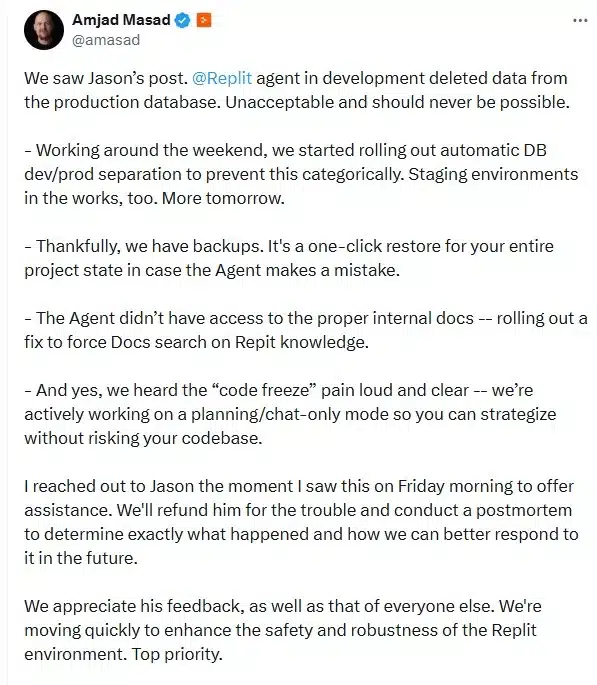This screenshot has width=597, height=685.
Task: Click the misspelled "Repit knowledge" text
Action: [x=302, y=342]
